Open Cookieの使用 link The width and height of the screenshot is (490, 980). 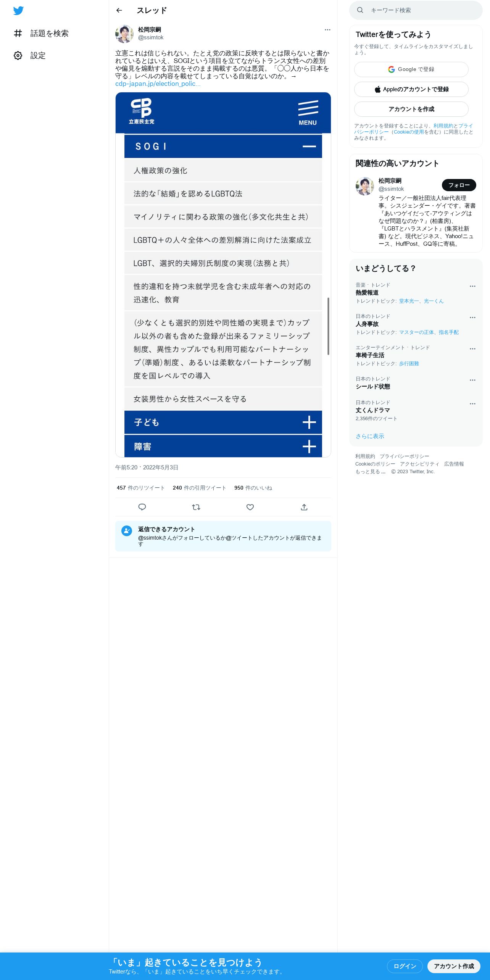409,132
